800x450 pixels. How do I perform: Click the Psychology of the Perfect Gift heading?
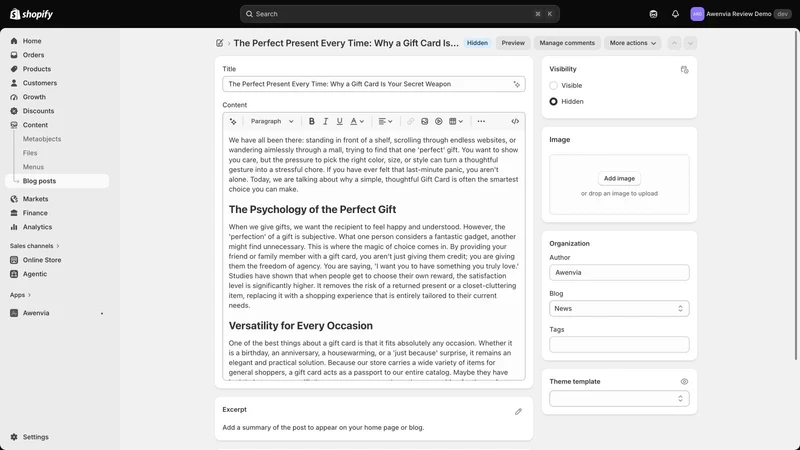coord(312,210)
